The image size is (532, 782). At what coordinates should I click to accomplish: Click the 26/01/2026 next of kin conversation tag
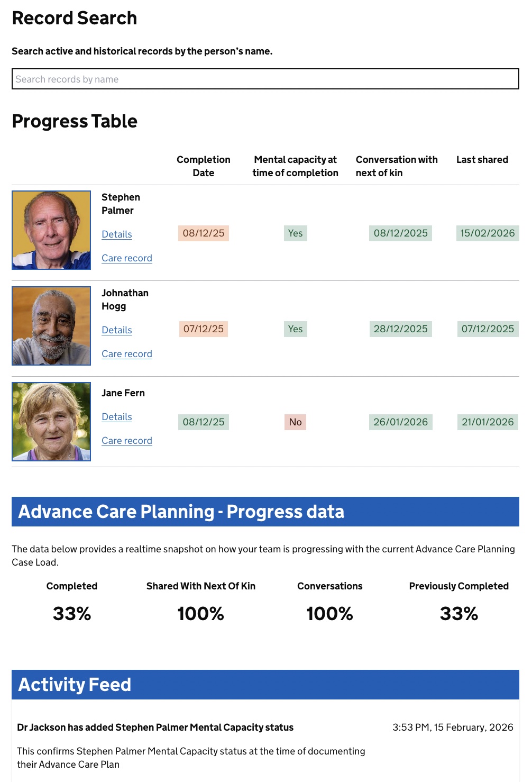pos(400,422)
